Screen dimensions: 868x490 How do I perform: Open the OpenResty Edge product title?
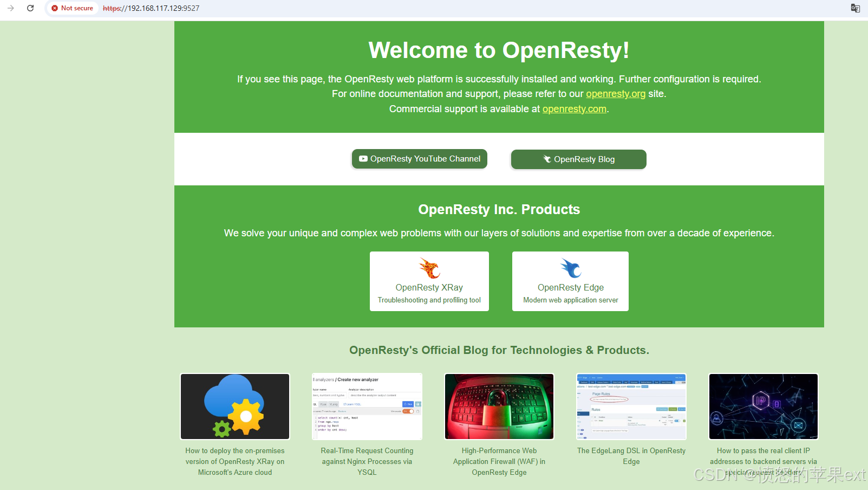click(x=571, y=287)
